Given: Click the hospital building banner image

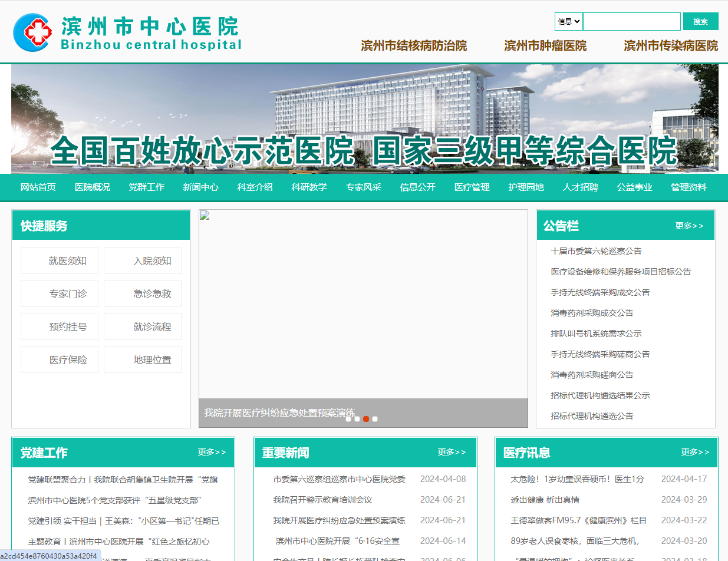Looking at the screenshot, I should 364,118.
